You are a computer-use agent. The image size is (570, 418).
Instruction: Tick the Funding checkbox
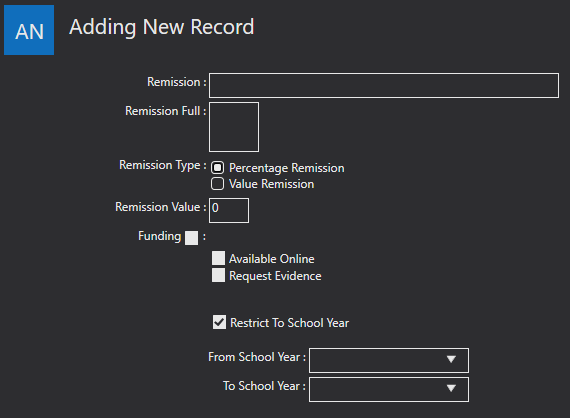[x=192, y=238]
